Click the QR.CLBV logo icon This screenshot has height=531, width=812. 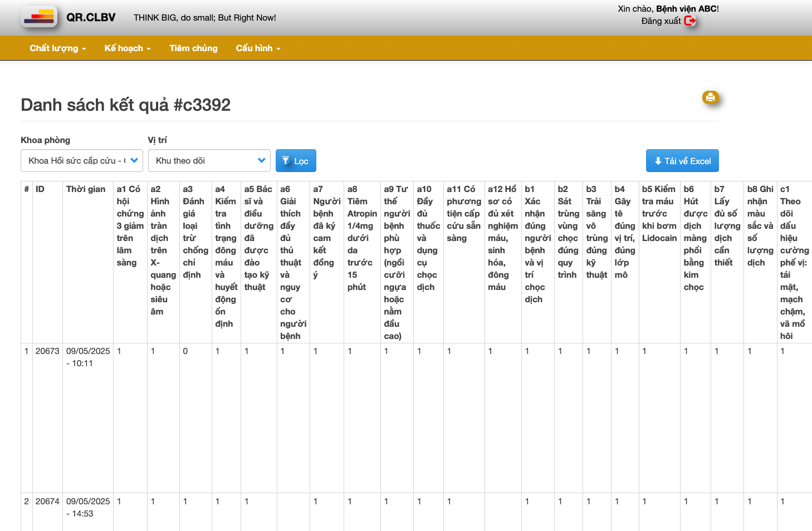coord(39,17)
